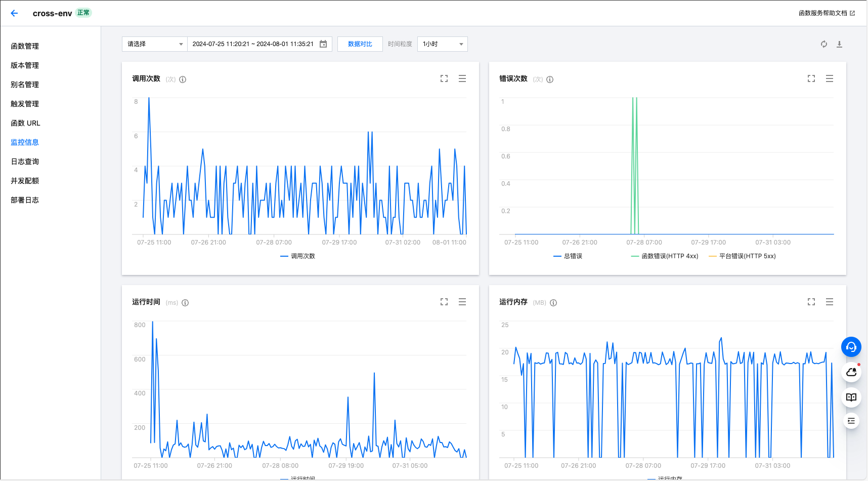Open 版本管理 in the sidebar
Image resolution: width=868 pixels, height=481 pixels.
[25, 65]
